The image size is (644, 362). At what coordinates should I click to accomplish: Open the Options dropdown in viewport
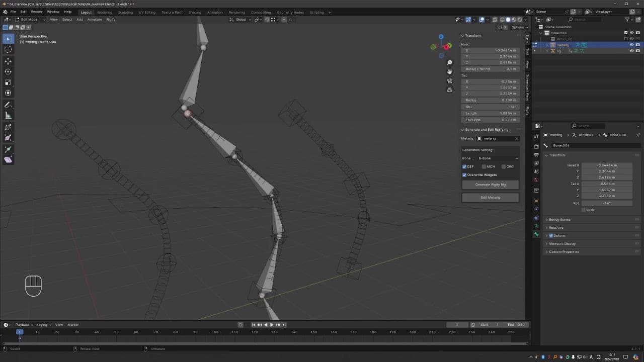519,27
